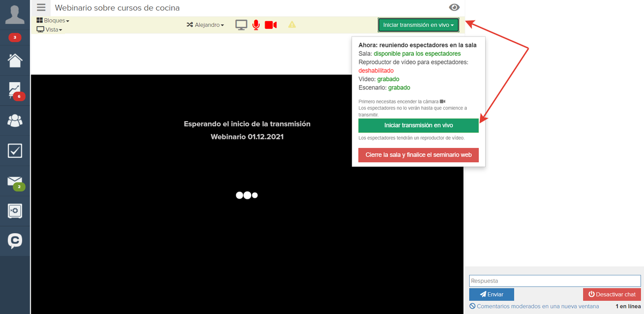The height and width of the screenshot is (314, 644).
Task: Click the Webinario 01.12.2021 text on player
Action: click(x=247, y=137)
